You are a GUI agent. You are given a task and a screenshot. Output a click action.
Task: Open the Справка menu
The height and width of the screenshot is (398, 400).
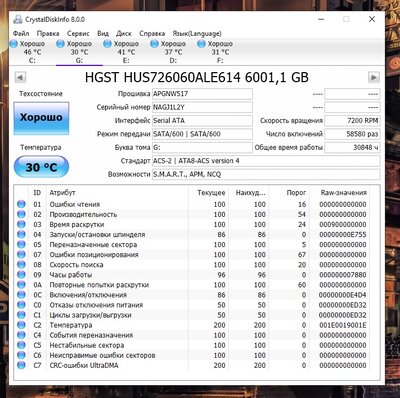click(x=152, y=34)
